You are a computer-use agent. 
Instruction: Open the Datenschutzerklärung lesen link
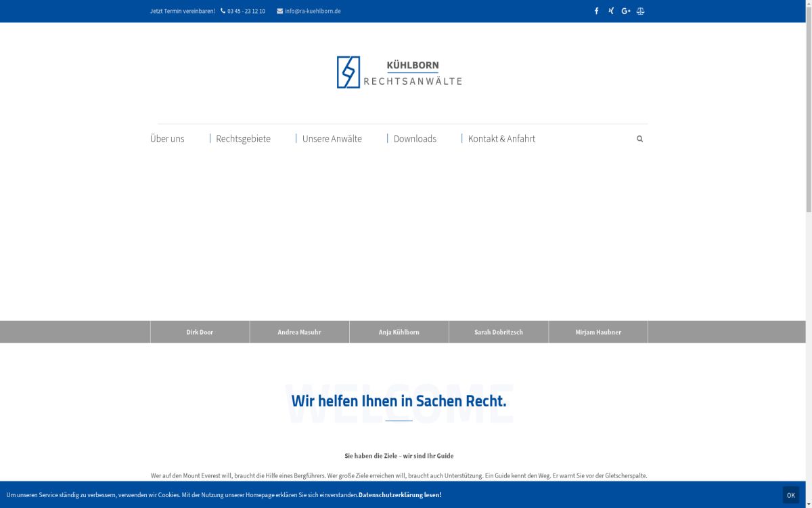[x=400, y=495]
